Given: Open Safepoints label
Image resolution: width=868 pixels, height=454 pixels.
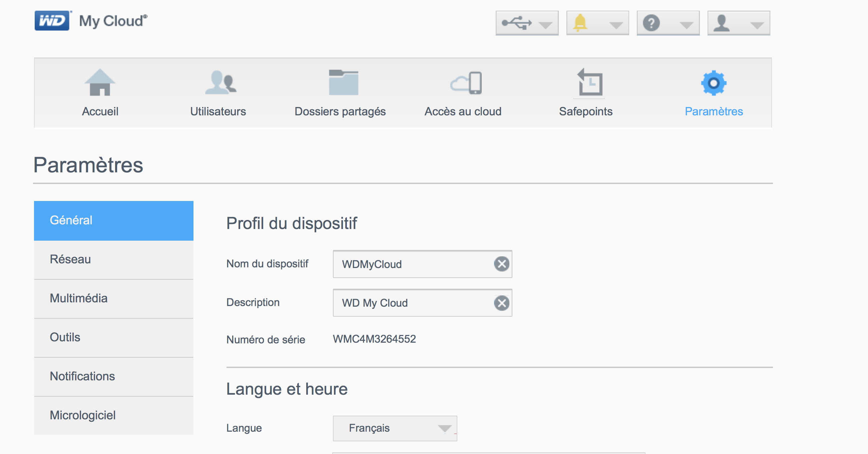Looking at the screenshot, I should (586, 111).
